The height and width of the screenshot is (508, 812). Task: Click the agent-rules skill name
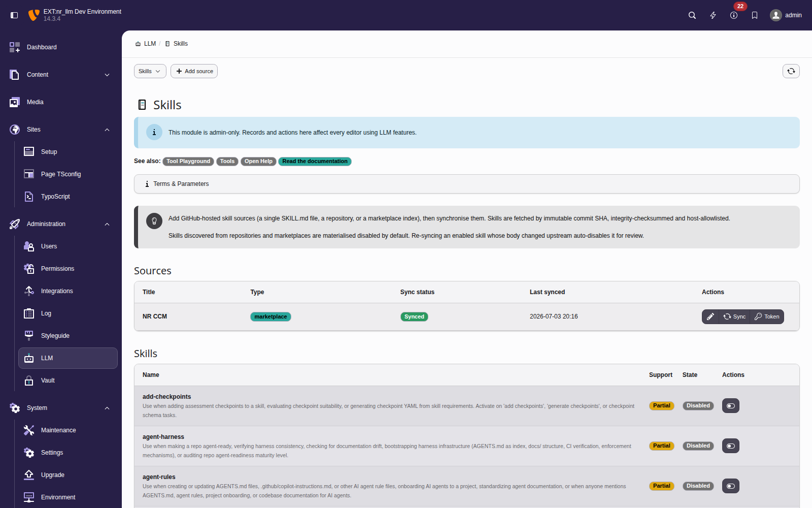[159, 477]
